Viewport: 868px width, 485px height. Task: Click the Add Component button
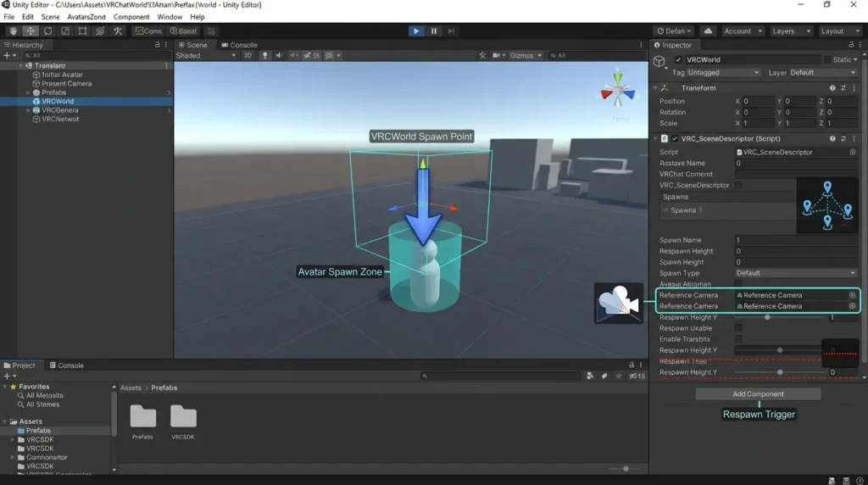758,393
